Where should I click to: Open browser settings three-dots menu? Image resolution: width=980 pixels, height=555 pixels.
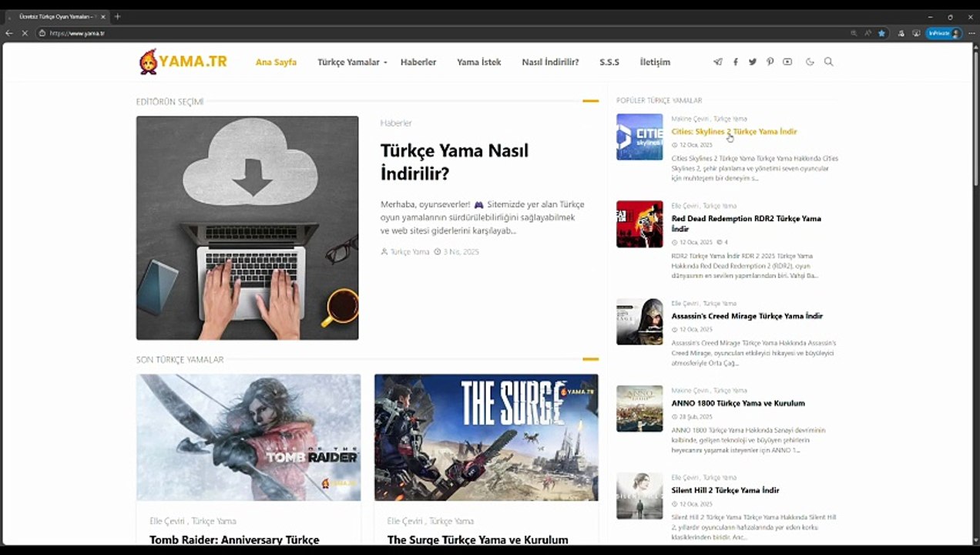(x=972, y=33)
